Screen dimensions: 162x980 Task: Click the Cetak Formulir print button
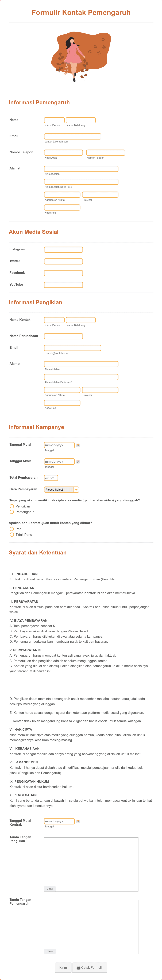[x=90, y=964]
